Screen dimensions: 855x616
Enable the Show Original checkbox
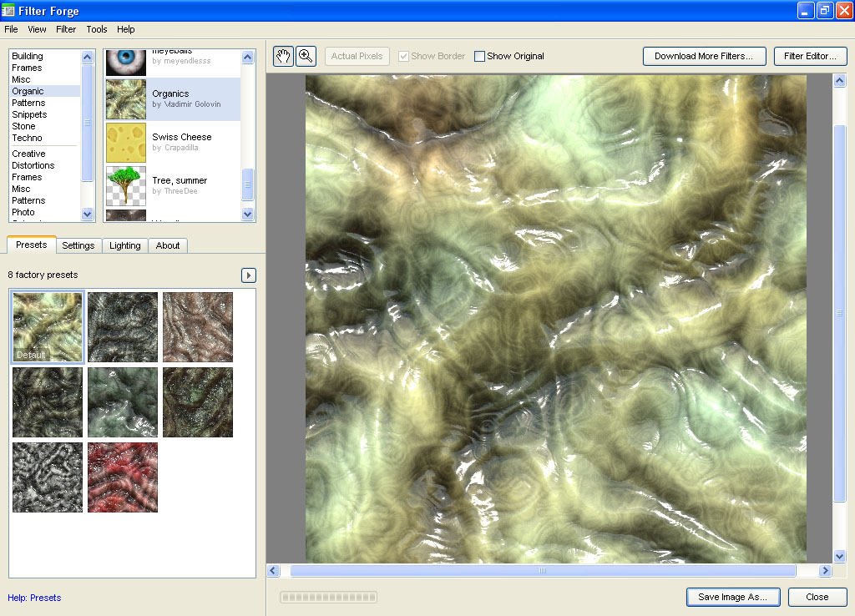point(479,57)
